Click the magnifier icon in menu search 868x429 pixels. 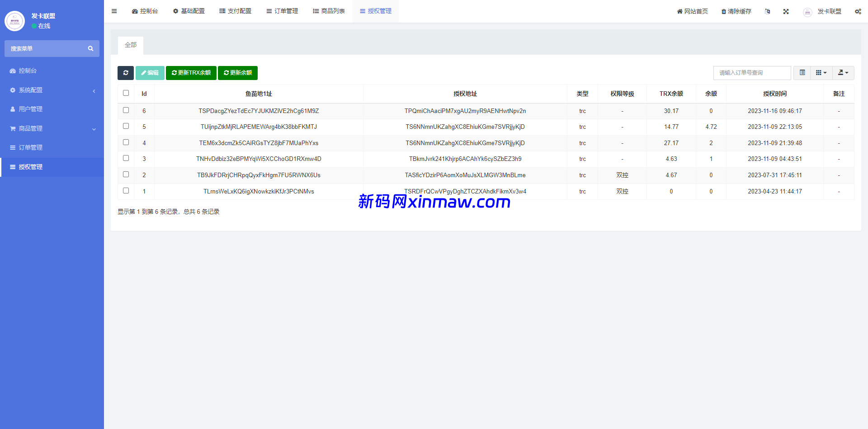pos(90,49)
